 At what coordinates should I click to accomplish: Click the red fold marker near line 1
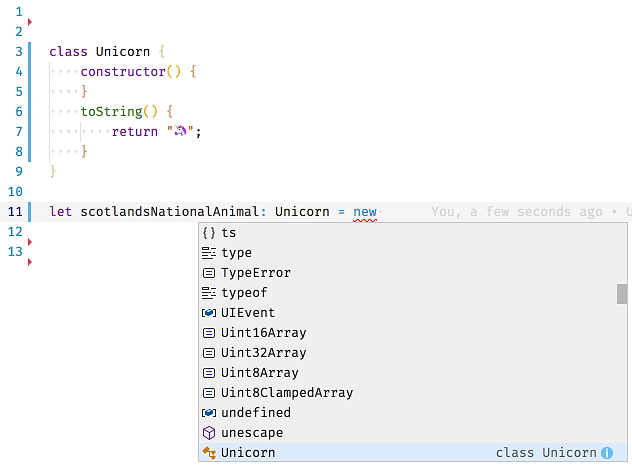tap(30, 22)
